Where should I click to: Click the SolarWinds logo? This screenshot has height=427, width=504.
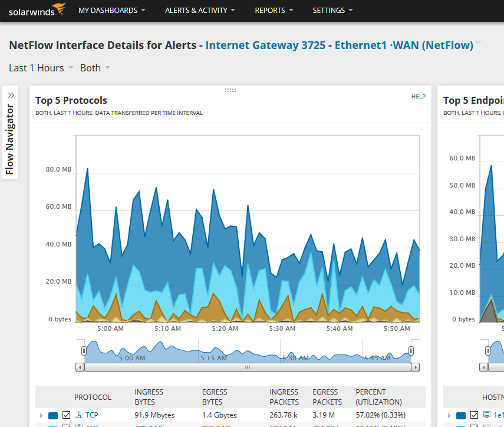[37, 10]
